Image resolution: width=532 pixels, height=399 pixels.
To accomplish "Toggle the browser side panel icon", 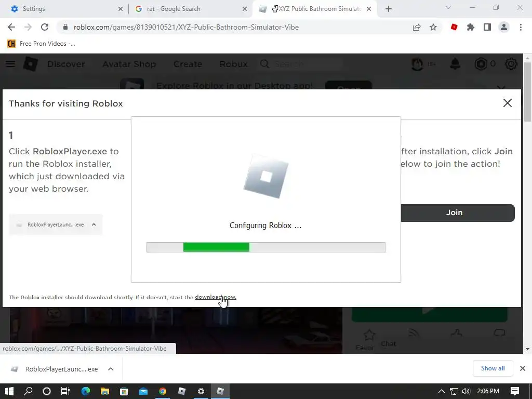I will 487,27.
